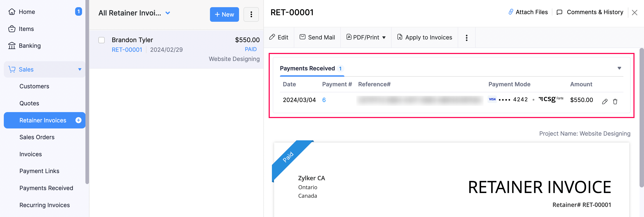644x217 pixels.
Task: Click the Attach Files paperclip icon
Action: point(511,12)
